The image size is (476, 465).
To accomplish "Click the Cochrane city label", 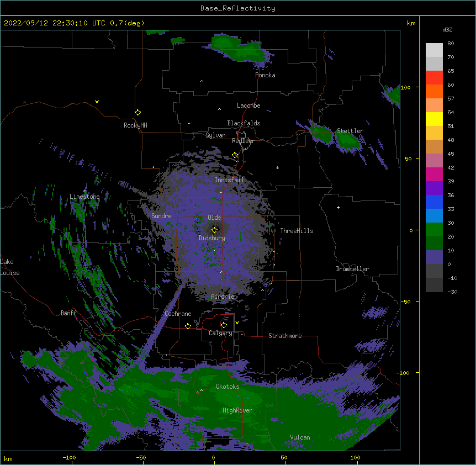I will 178,314.
